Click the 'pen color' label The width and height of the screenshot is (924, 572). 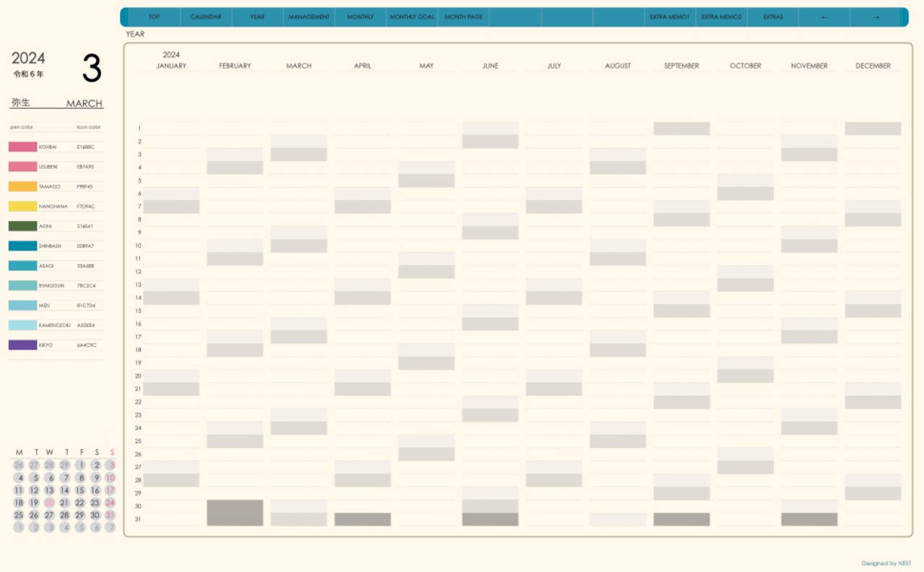[22, 127]
